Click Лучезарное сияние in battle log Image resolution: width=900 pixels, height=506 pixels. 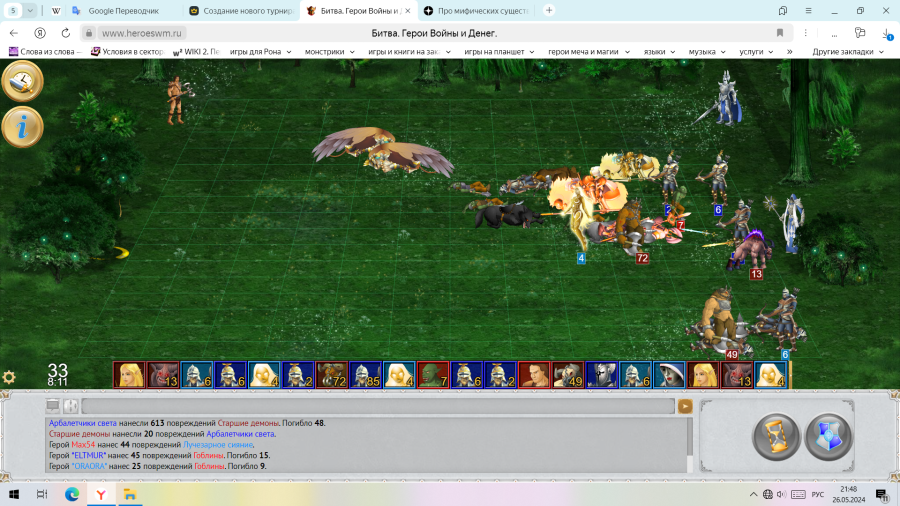point(218,445)
